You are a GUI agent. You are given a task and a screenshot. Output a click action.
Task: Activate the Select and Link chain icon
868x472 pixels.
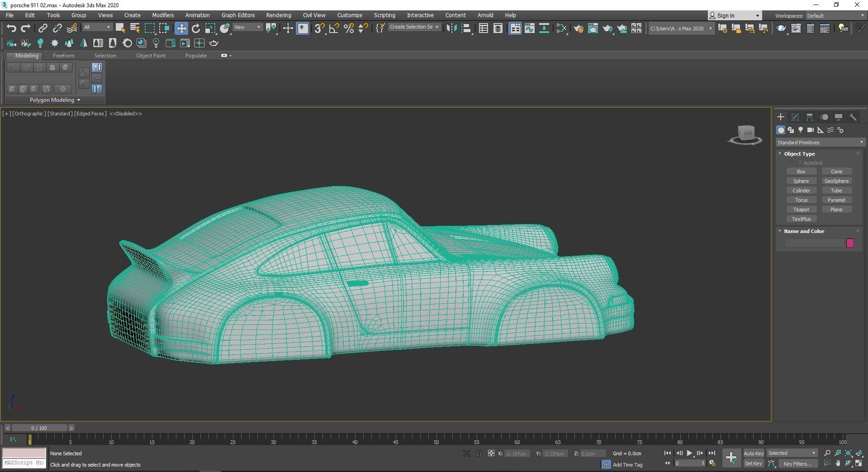coord(43,28)
